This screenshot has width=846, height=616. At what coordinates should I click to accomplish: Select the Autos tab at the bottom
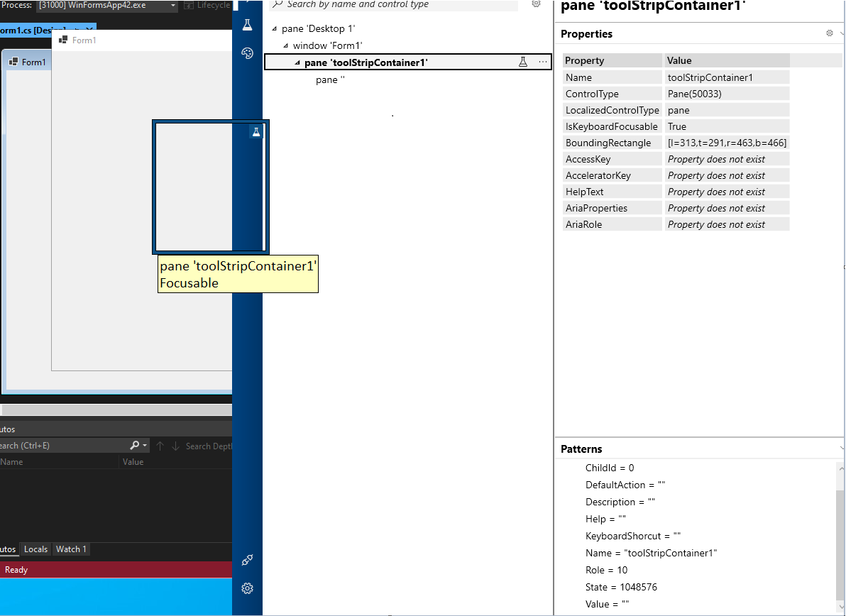tap(8, 549)
